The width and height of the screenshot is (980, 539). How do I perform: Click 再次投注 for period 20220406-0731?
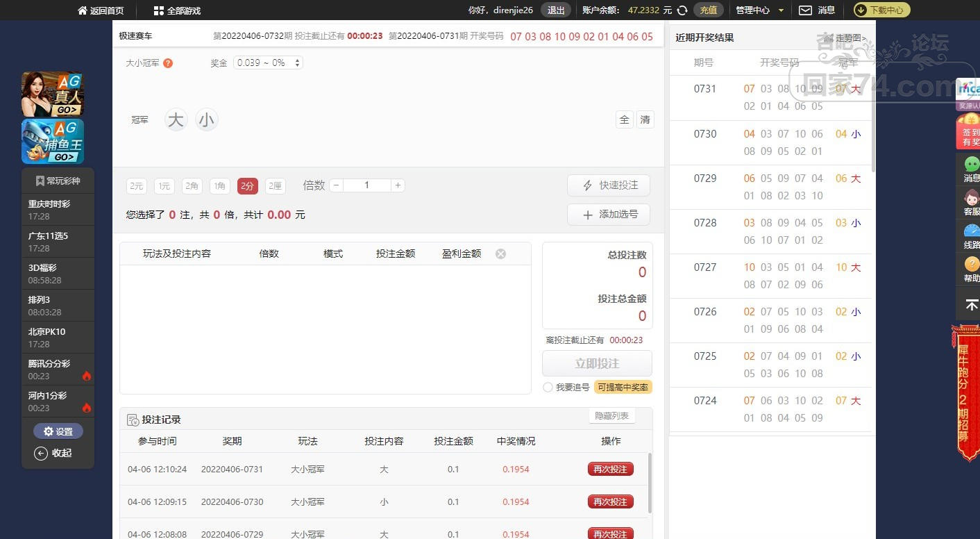611,470
